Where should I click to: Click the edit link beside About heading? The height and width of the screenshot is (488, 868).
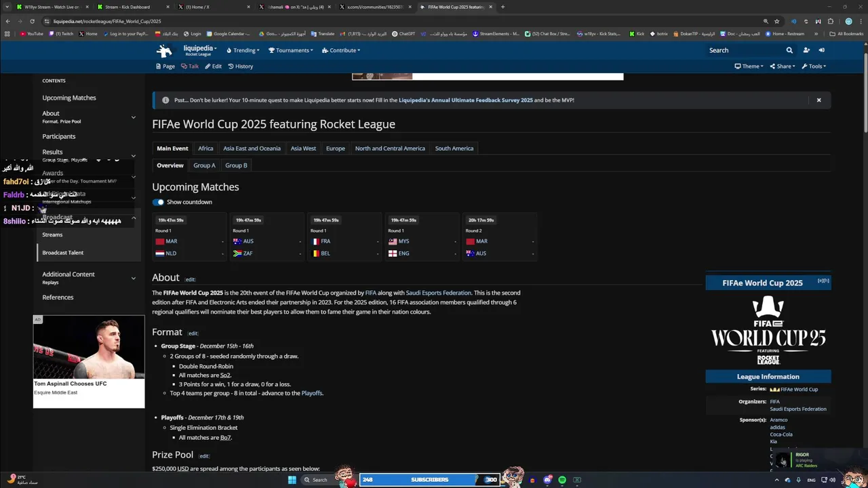[x=191, y=279]
